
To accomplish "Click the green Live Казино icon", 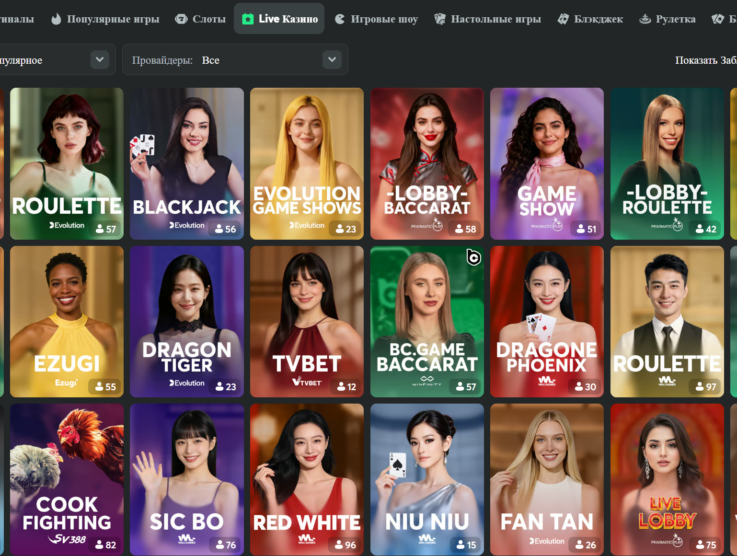I will tap(247, 19).
